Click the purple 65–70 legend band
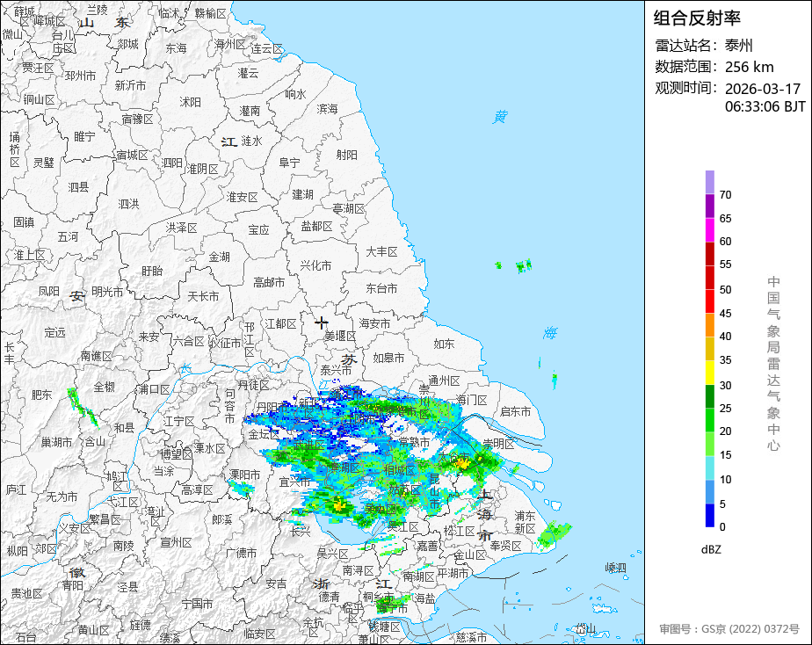The image size is (812, 645). coord(709,206)
